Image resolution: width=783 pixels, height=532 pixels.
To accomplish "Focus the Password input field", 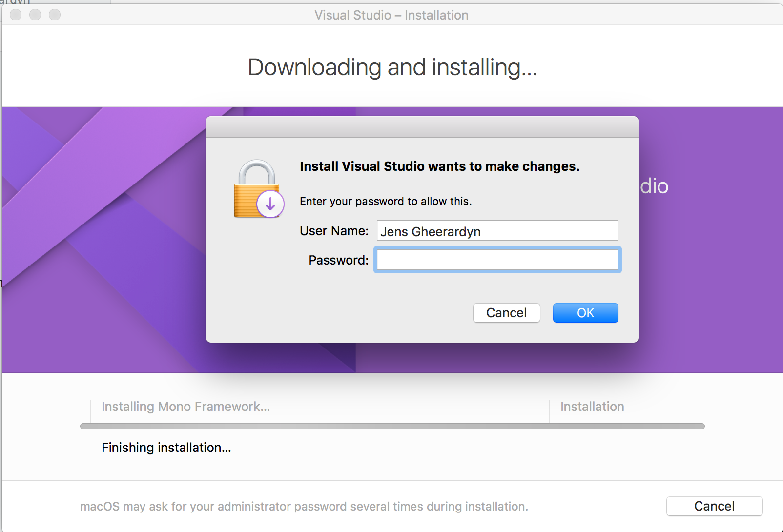I will coord(497,260).
